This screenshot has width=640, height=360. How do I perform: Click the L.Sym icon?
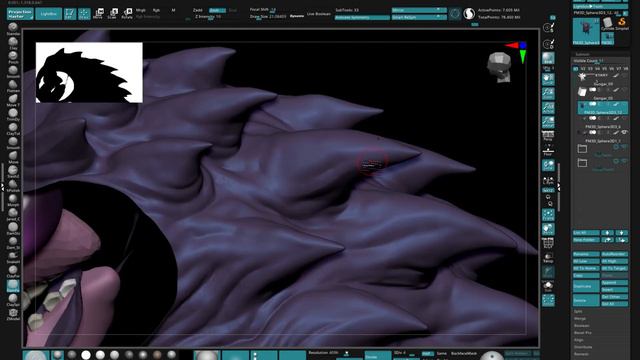click(x=548, y=180)
